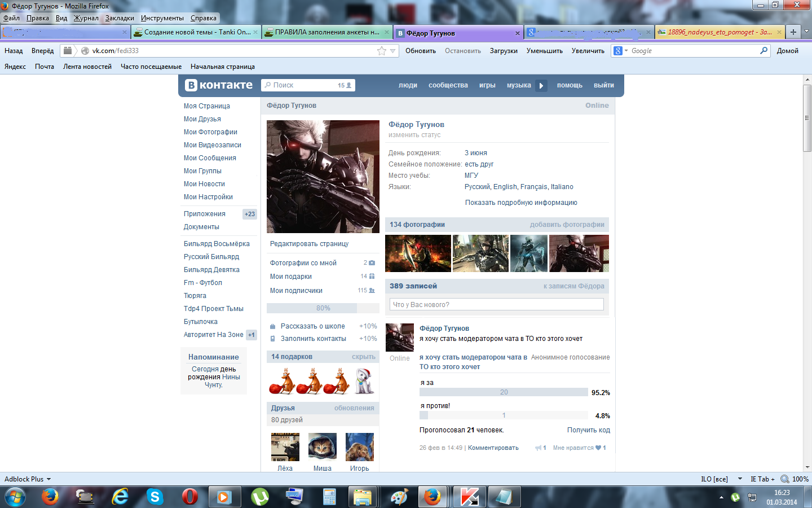The height and width of the screenshot is (508, 812).
Task: Open the calculator from the taskbar
Action: pos(330,497)
